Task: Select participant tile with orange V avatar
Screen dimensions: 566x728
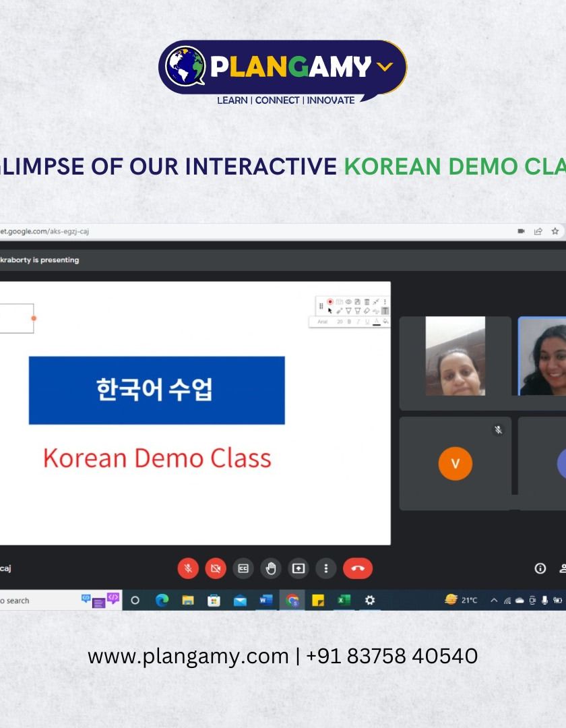Action: tap(455, 464)
